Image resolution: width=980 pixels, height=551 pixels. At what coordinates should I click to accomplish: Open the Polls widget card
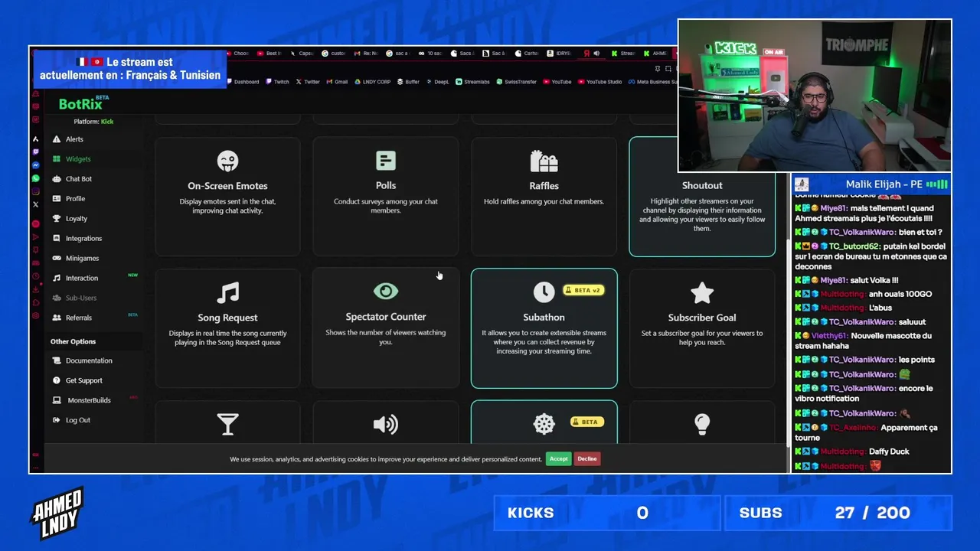pos(386,196)
